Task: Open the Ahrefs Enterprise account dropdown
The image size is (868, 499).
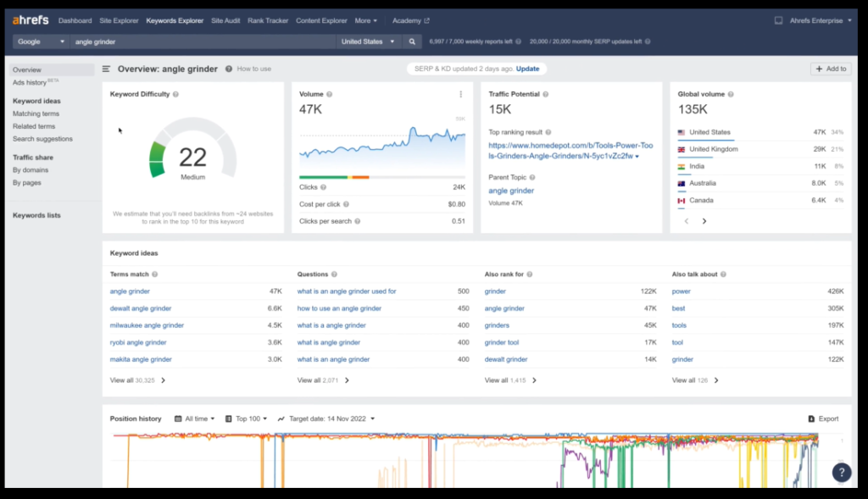Action: click(821, 21)
